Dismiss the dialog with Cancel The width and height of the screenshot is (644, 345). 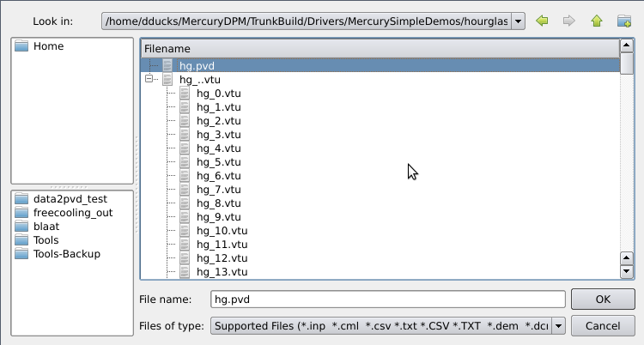click(x=603, y=326)
